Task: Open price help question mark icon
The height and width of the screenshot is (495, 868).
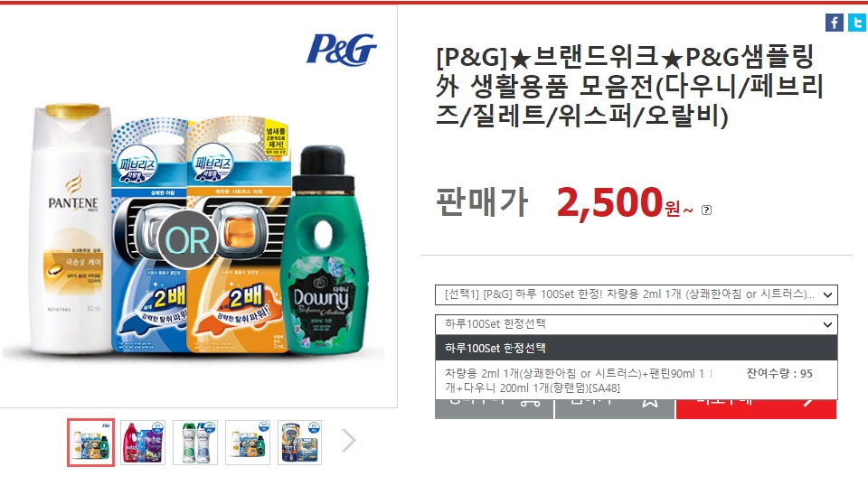Action: 706,210
